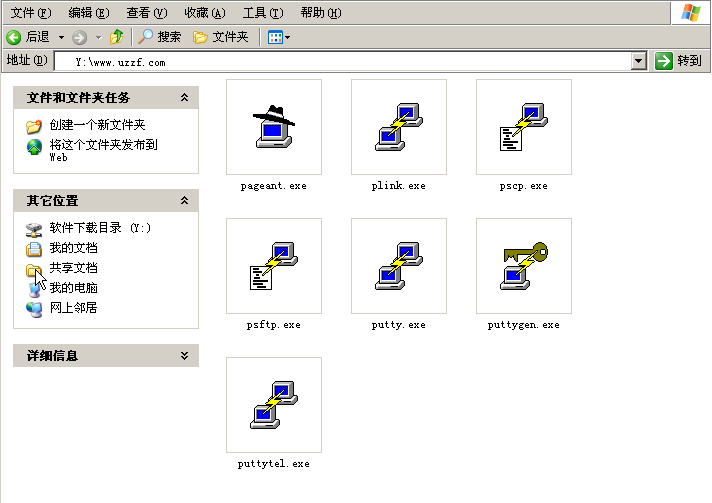Open the 编辑(E) menu
Viewport: 712px width, 503px height.
(x=89, y=13)
